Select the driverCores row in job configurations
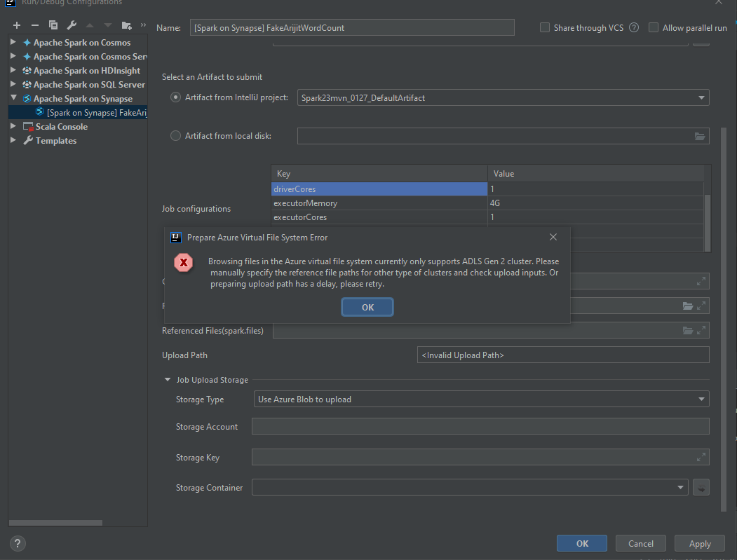 [487, 189]
